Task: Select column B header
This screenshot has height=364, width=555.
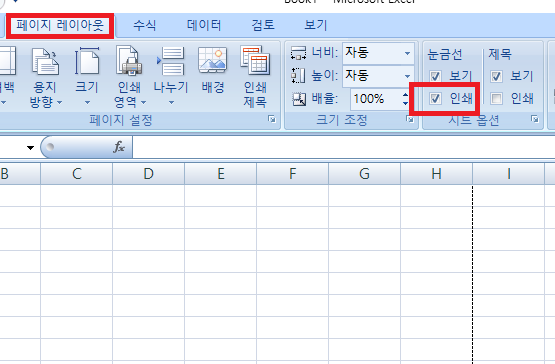Action: [20, 174]
